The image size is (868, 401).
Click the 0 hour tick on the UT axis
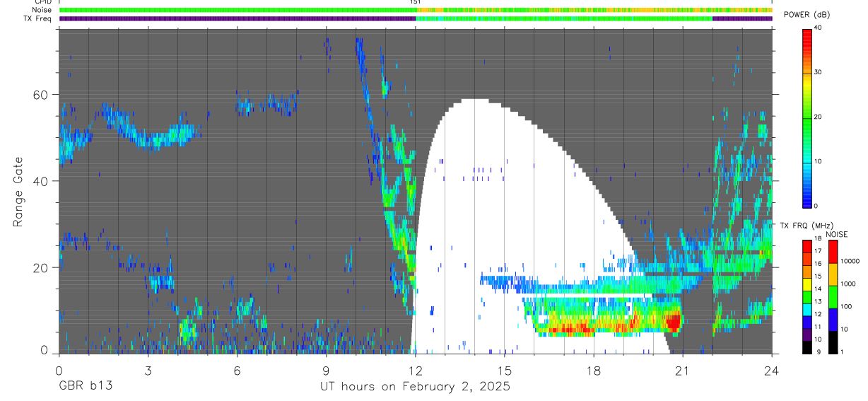pyautogui.click(x=59, y=369)
